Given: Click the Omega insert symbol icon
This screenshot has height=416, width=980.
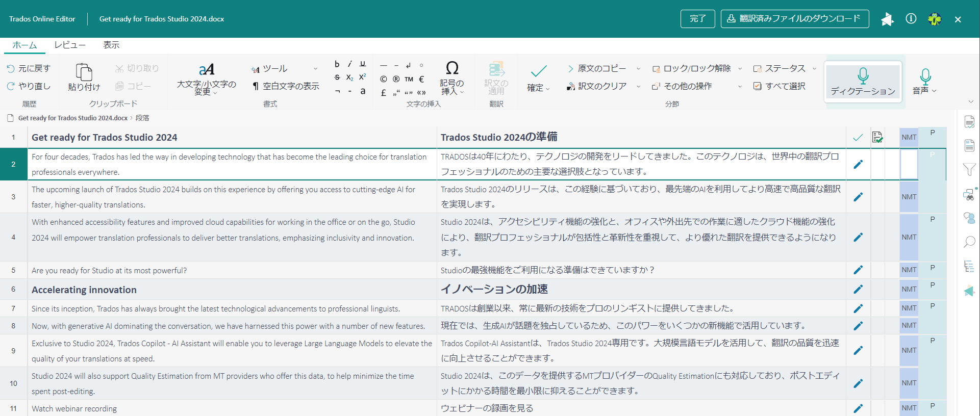Looking at the screenshot, I should [452, 68].
